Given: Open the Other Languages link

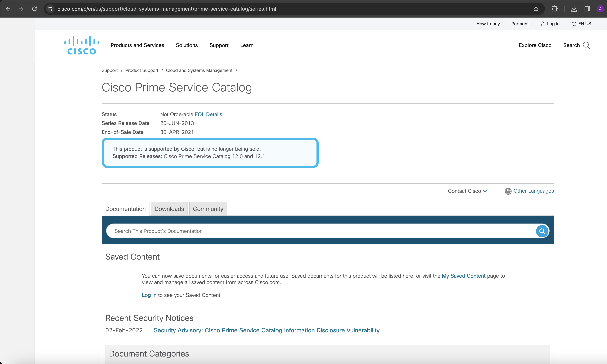Looking at the screenshot, I should pos(533,191).
